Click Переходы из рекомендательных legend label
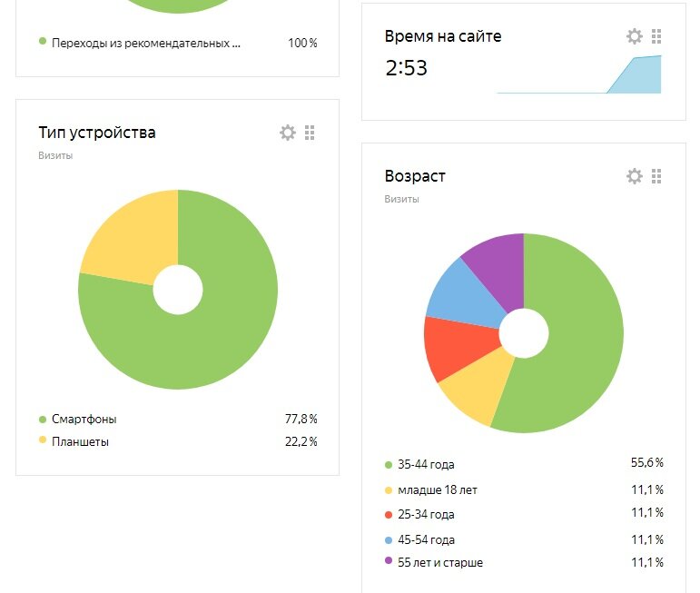700x593 pixels. point(146,43)
